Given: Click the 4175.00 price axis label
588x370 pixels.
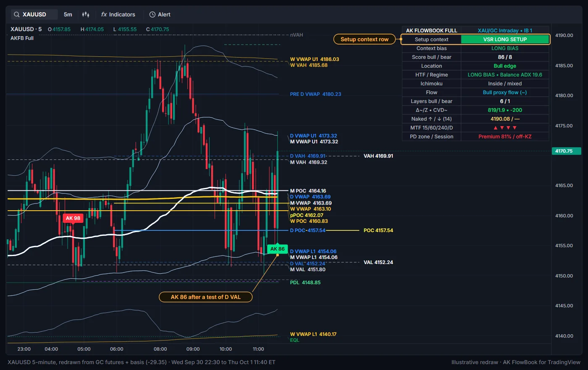Looking at the screenshot, I should pos(564,126).
